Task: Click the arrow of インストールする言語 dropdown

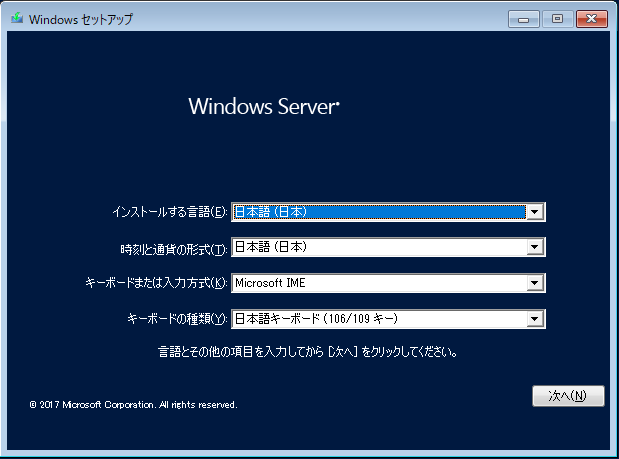Action: pos(535,212)
